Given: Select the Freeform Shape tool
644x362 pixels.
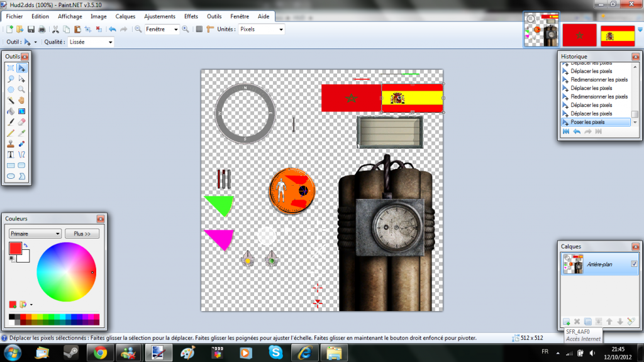Looking at the screenshot, I should (x=22, y=176).
